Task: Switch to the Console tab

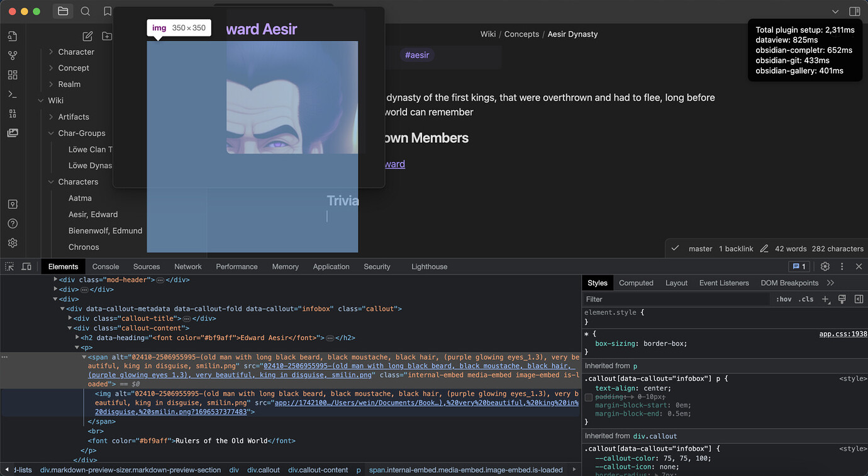Action: (106, 266)
